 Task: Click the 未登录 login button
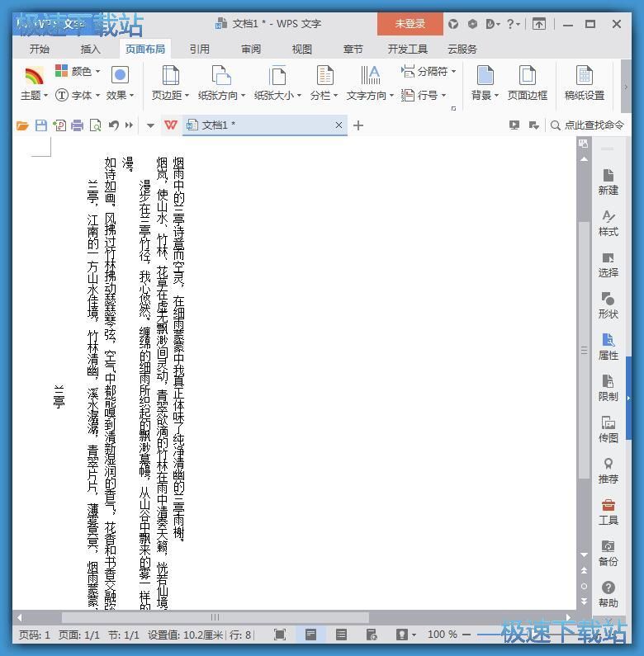click(410, 24)
